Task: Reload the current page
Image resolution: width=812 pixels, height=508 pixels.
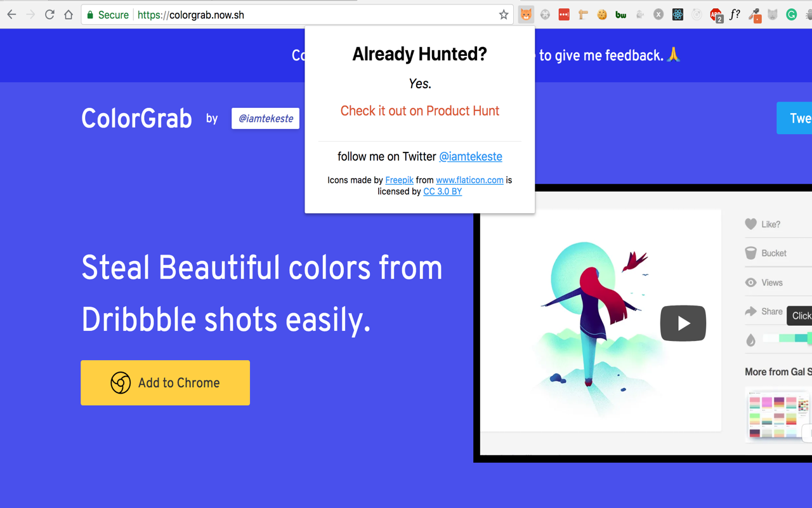Action: coord(49,15)
